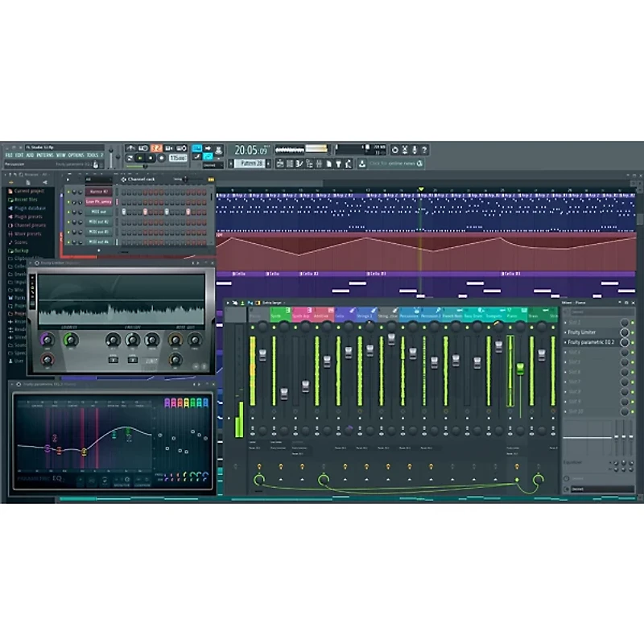Adjust the gain knob in Fruity Limiter
The width and height of the screenshot is (644, 644).
[x=47, y=340]
